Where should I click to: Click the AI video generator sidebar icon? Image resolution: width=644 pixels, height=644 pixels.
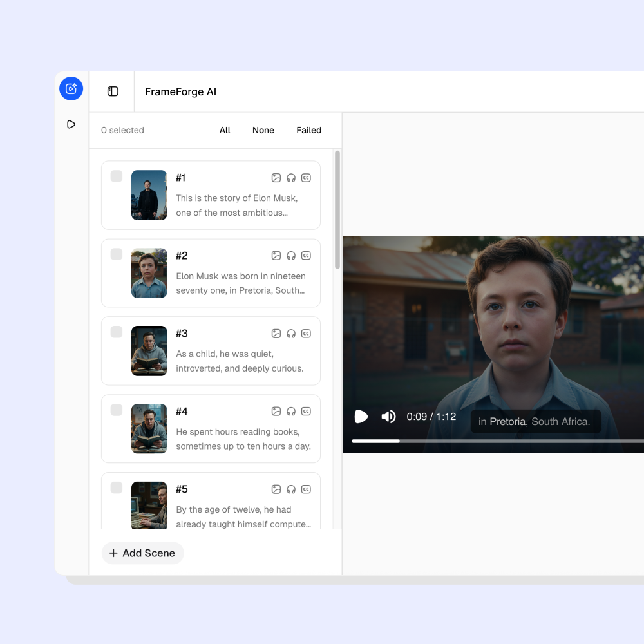coord(71,89)
